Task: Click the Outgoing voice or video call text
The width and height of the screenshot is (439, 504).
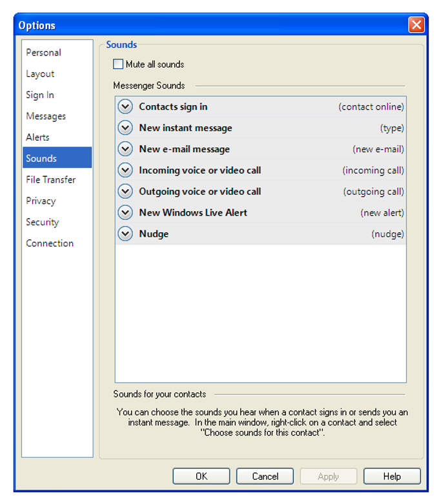Action: pos(199,192)
